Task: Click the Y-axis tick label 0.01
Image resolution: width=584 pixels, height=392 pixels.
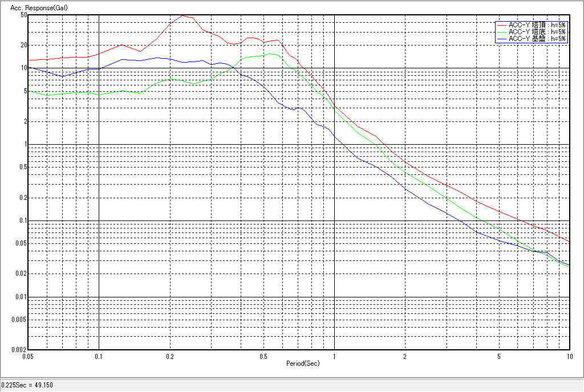Action: pyautogui.click(x=22, y=297)
